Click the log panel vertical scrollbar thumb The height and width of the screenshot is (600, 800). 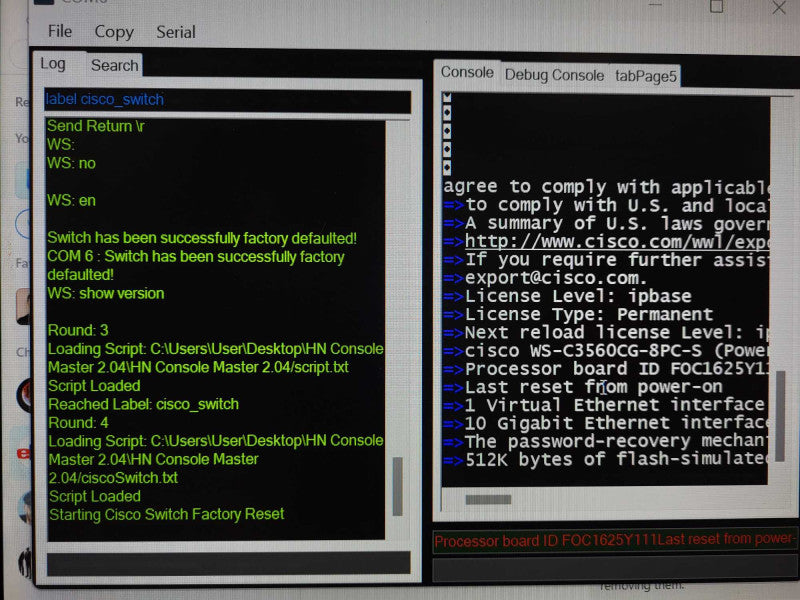point(397,486)
